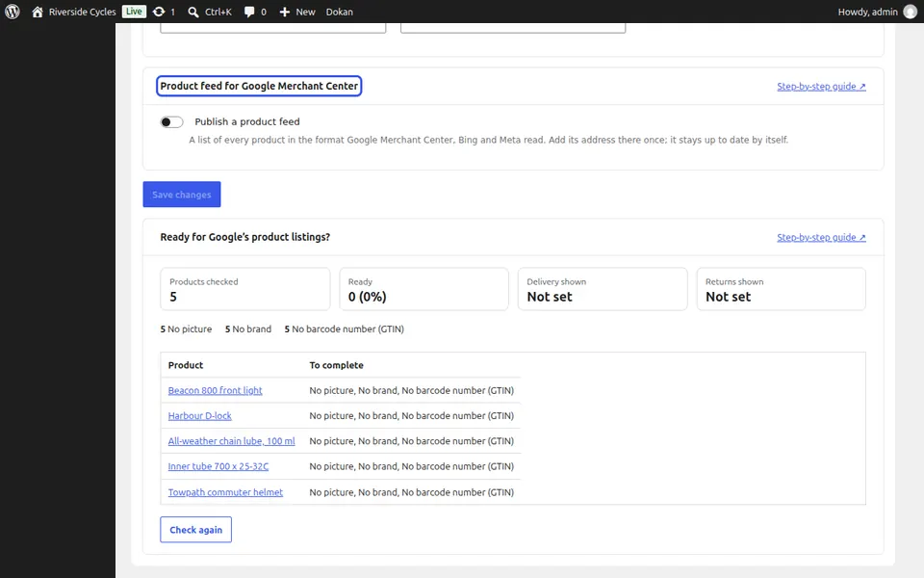The height and width of the screenshot is (578, 924).
Task: Click the Ctrl+K search shortcut label
Action: [x=218, y=12]
